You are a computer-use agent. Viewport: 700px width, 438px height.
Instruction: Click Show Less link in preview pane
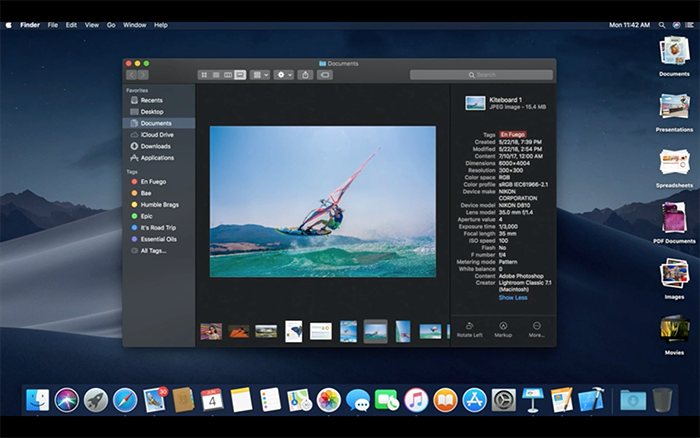(513, 298)
